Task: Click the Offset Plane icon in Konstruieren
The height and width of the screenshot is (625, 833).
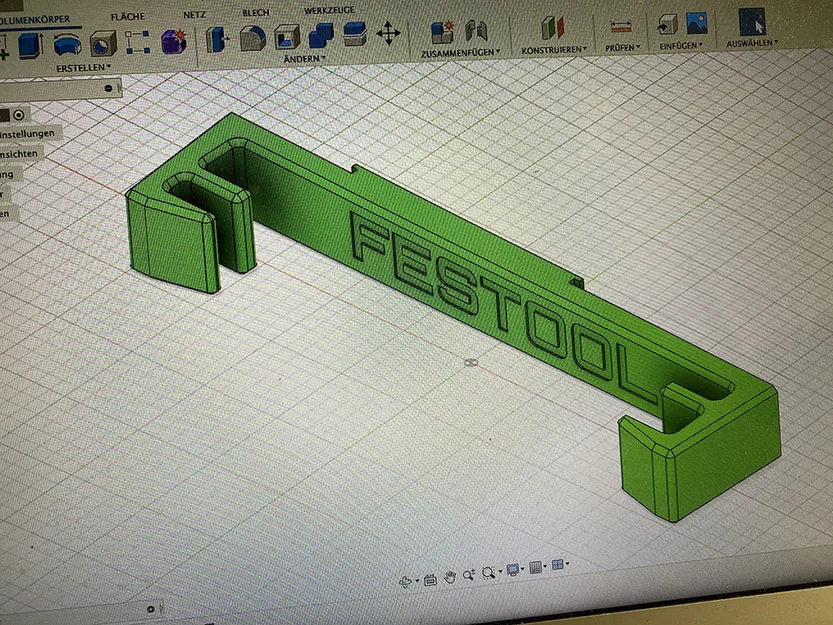Action: click(x=552, y=28)
